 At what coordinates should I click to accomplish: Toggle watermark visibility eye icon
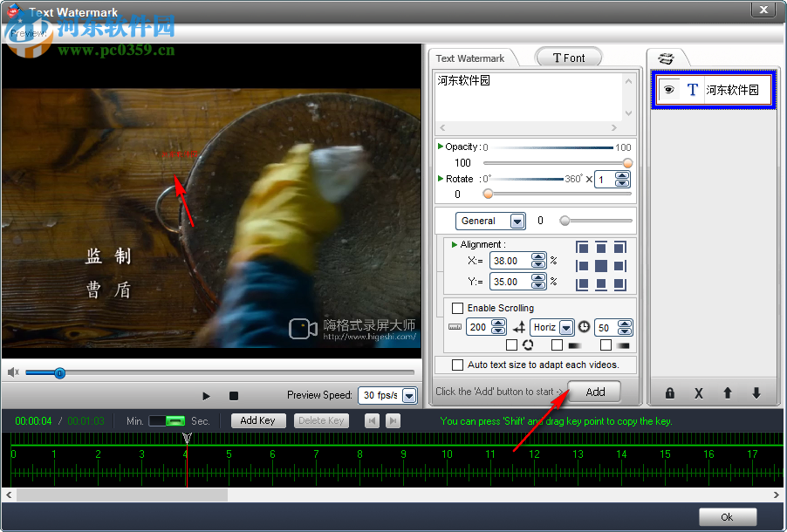tap(669, 89)
